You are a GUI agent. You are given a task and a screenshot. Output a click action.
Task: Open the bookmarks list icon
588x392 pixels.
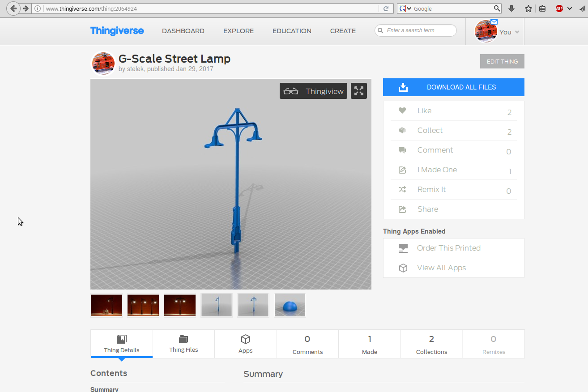[x=542, y=9]
